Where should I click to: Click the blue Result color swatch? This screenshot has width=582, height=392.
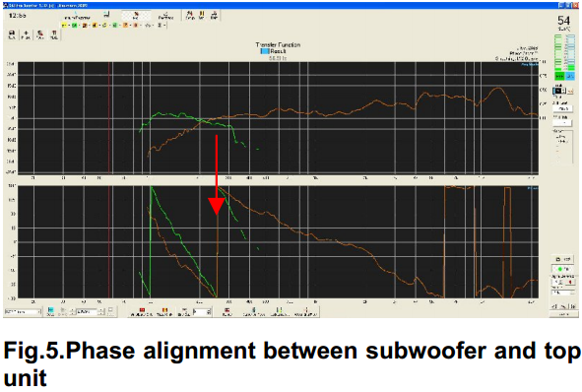coord(265,51)
